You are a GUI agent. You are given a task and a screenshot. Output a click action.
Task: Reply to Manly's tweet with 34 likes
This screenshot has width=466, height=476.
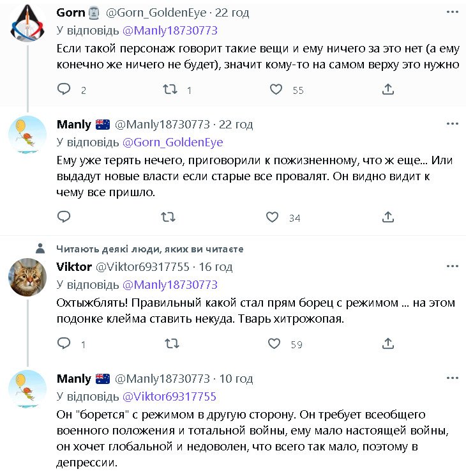(x=64, y=217)
